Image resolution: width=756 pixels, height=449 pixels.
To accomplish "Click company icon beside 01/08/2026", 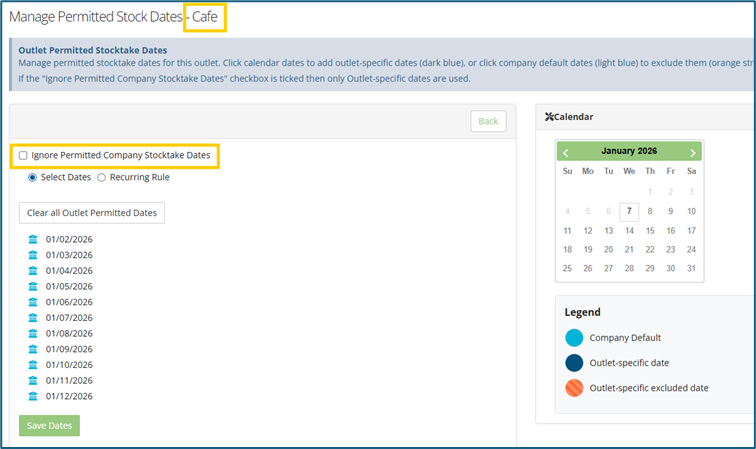I will pyautogui.click(x=33, y=333).
